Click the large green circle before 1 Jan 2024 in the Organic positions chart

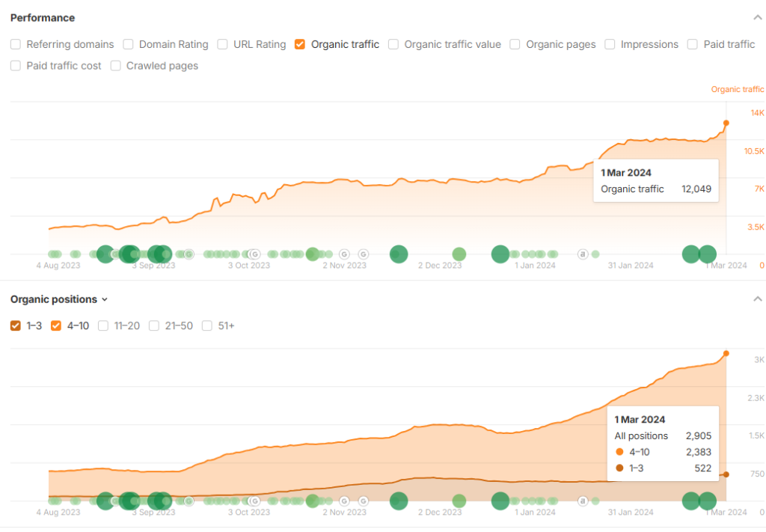(x=500, y=501)
